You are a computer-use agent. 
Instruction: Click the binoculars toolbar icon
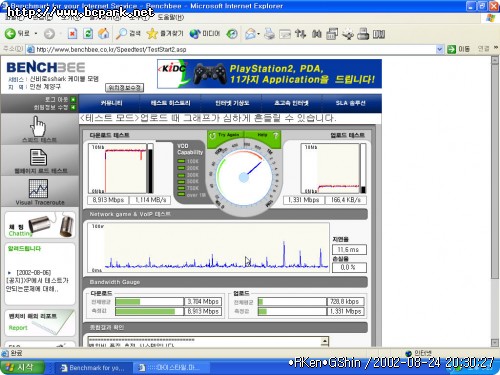316,34
